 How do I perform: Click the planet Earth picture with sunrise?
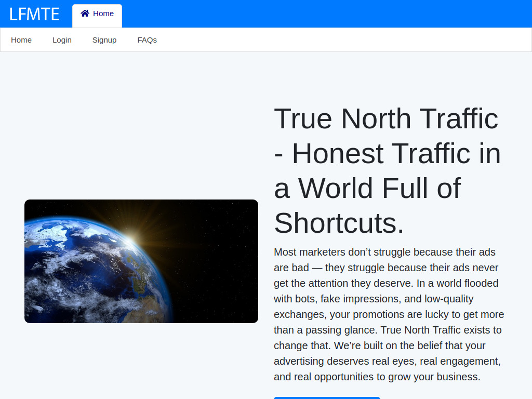coord(141,261)
